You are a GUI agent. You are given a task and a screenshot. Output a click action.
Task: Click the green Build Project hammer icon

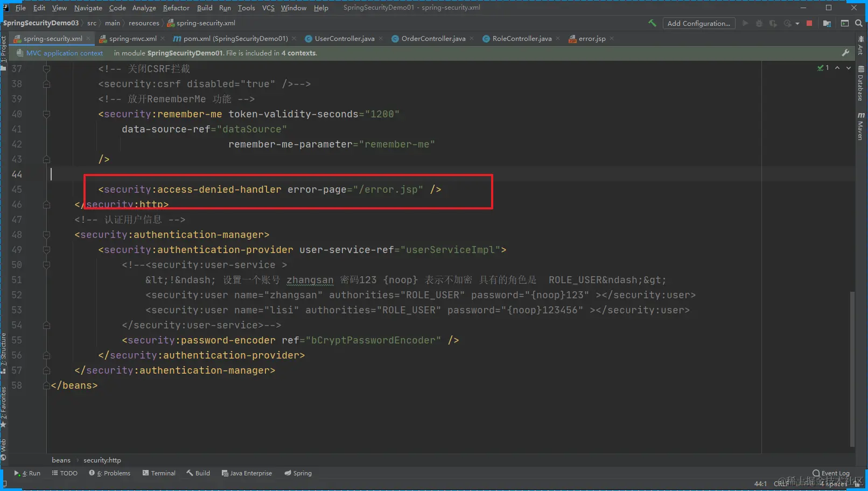click(652, 23)
